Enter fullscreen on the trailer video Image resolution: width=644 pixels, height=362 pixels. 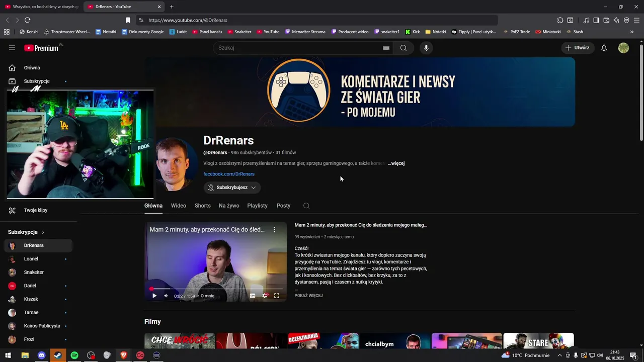click(x=277, y=296)
